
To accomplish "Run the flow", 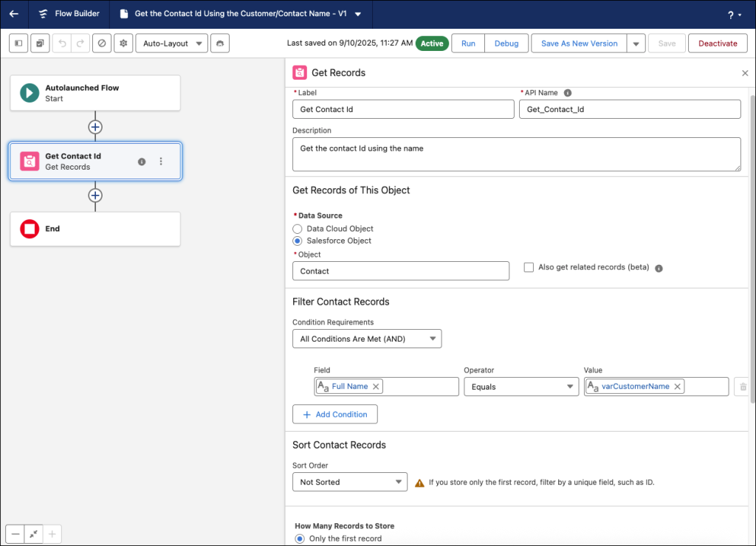I will coord(467,43).
